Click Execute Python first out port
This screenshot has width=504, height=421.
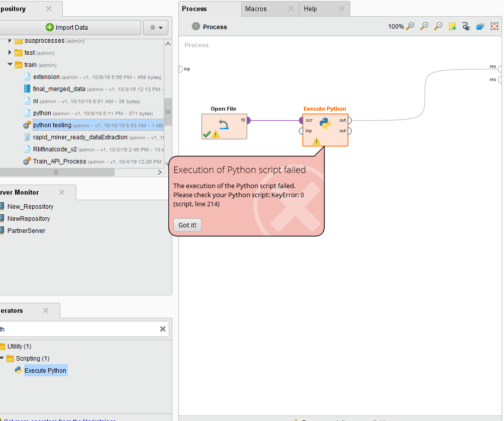point(350,120)
